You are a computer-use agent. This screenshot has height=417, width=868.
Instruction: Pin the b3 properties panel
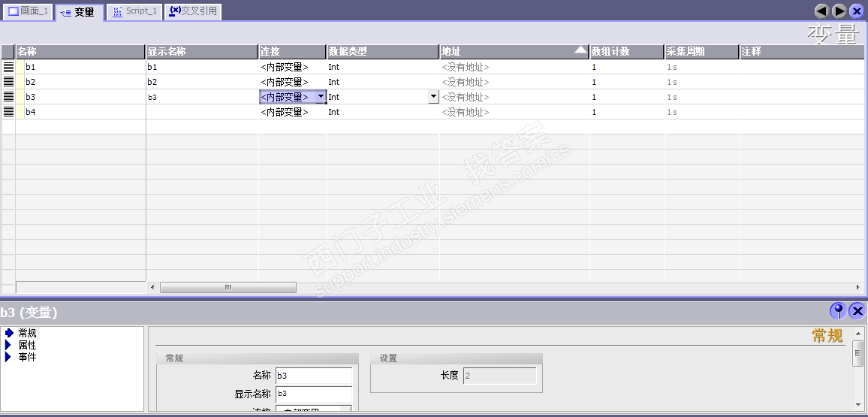point(838,311)
